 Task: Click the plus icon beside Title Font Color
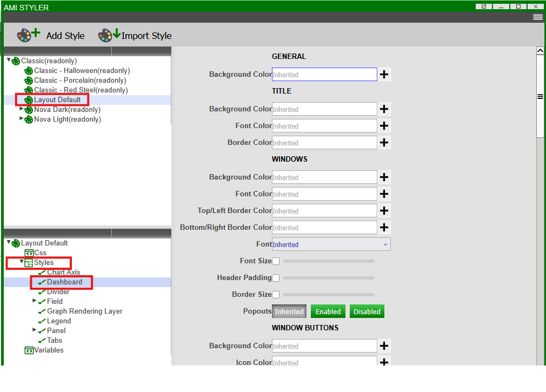pyautogui.click(x=384, y=126)
